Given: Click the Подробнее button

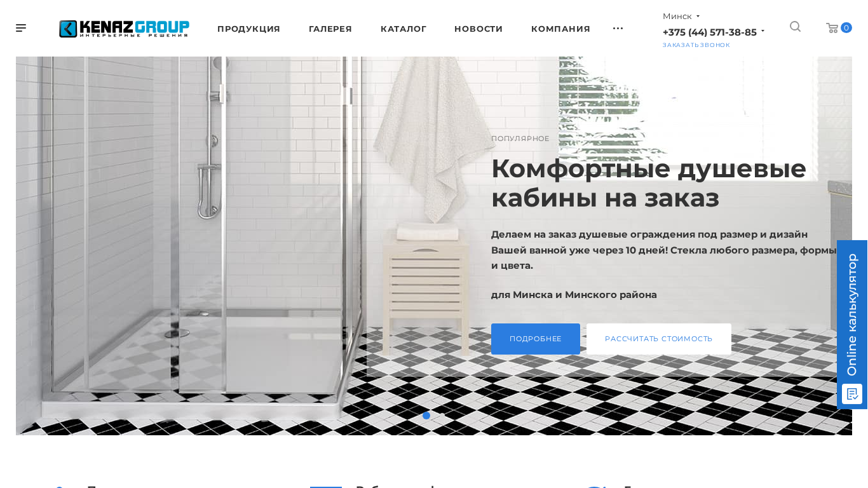Looking at the screenshot, I should pyautogui.click(x=536, y=339).
